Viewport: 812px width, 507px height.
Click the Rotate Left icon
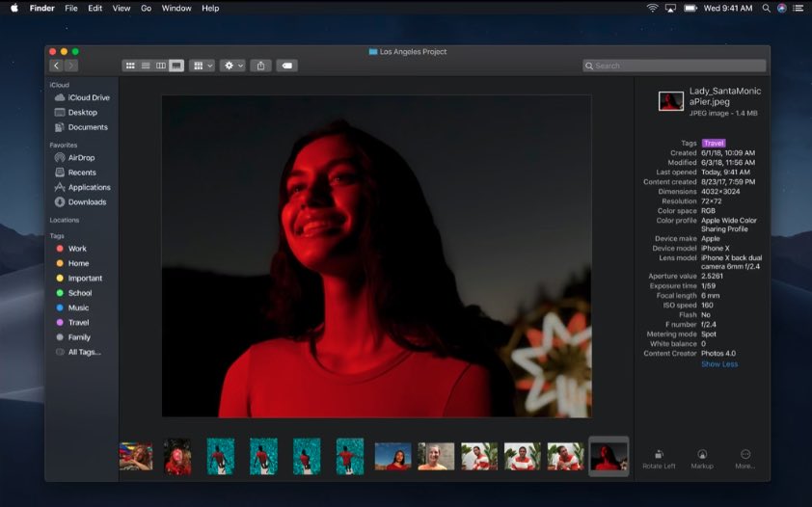click(659, 455)
